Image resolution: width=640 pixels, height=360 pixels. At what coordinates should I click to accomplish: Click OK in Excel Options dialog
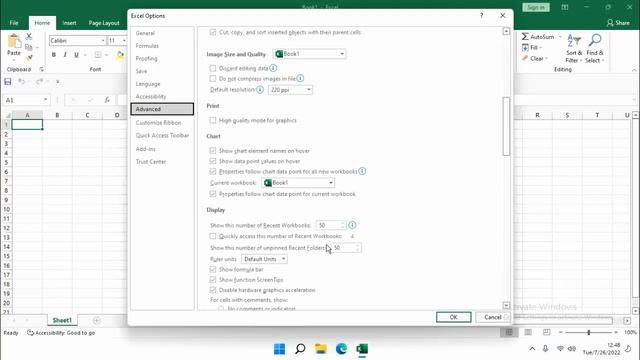[453, 317]
